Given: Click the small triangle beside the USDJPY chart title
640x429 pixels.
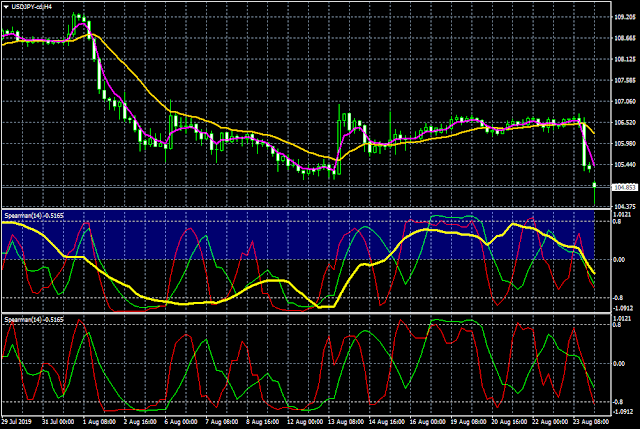Looking at the screenshot, I should coord(6,7).
